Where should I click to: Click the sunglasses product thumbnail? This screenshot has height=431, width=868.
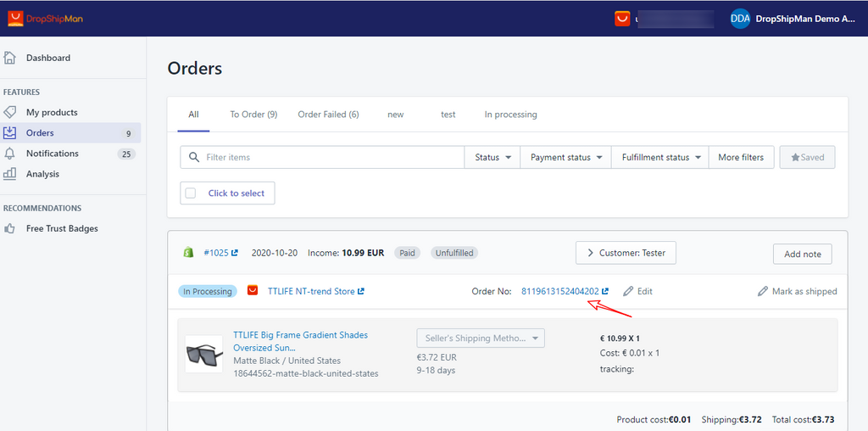click(x=203, y=354)
